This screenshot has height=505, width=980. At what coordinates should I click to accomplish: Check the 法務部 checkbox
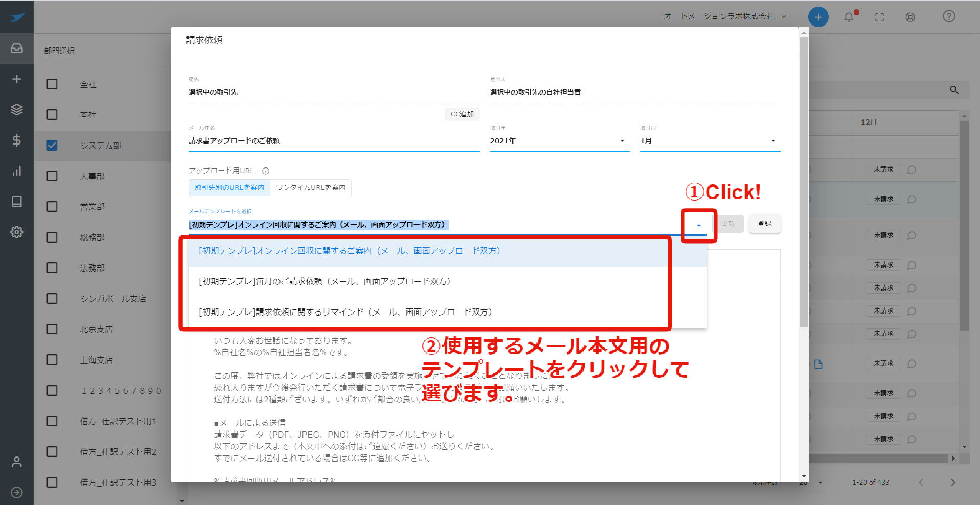[x=52, y=268]
